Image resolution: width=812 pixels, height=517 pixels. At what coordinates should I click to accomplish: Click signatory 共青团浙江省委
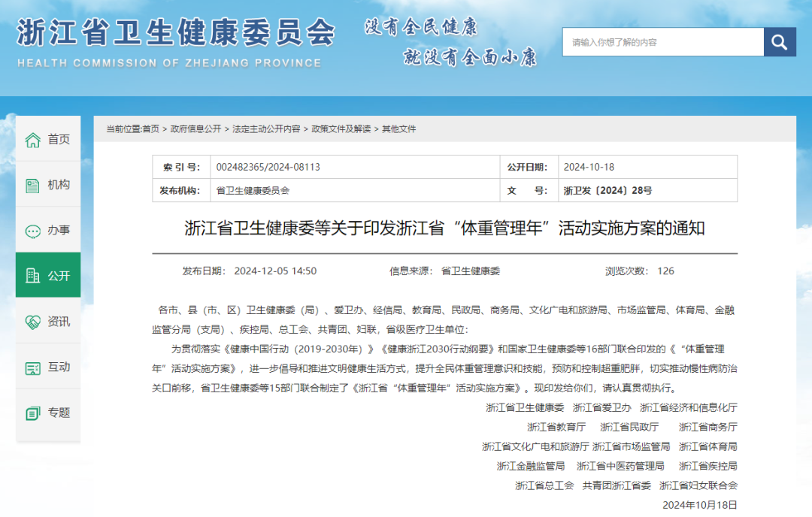[617, 485]
